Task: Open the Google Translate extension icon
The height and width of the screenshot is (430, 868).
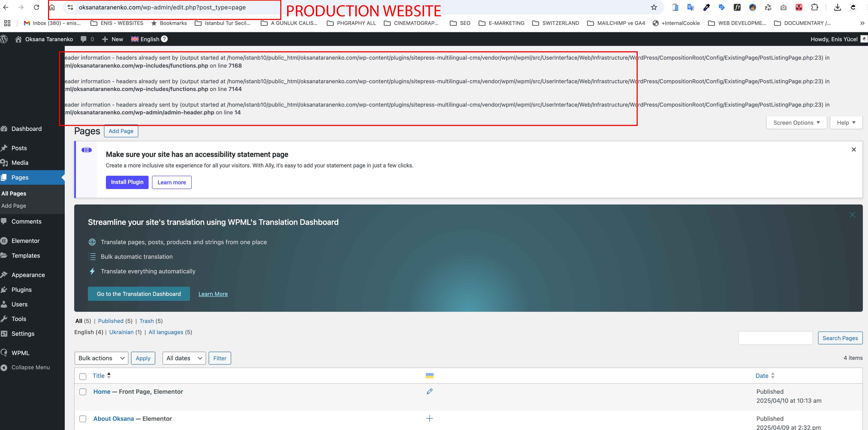Action: tap(691, 7)
